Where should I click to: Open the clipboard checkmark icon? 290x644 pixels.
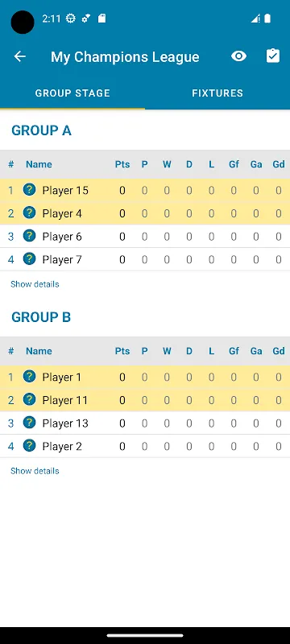point(273,56)
